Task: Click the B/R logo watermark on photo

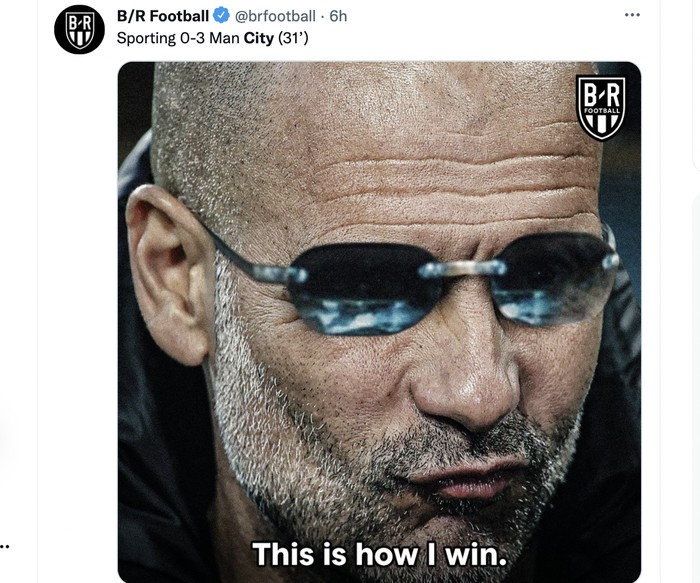Action: pos(600,107)
